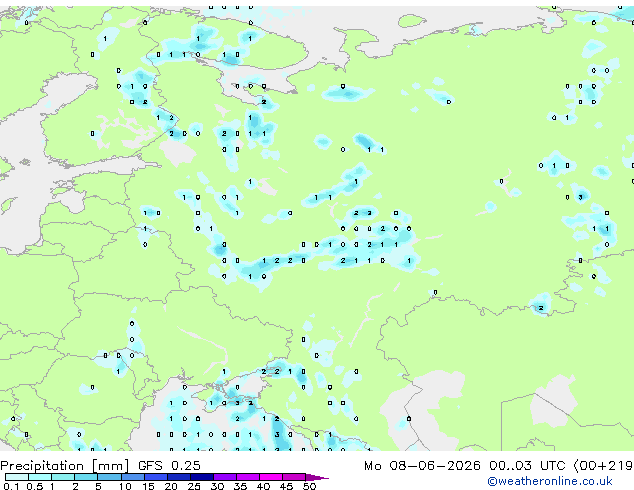Select the 20–25 mm legend swatch
634x490 pixels.
(179, 477)
